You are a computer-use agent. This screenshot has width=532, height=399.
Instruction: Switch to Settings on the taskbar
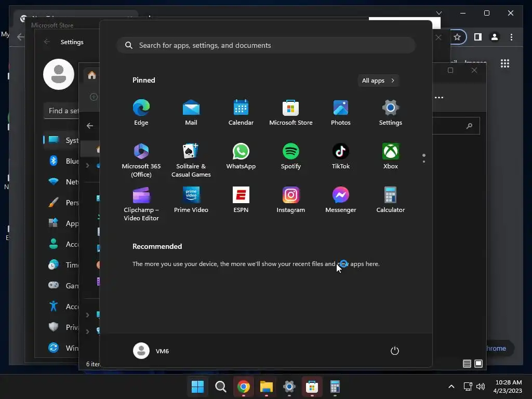pyautogui.click(x=289, y=387)
